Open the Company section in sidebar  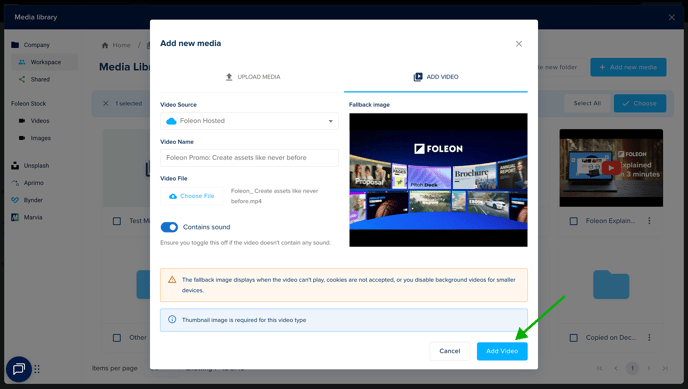31,45
